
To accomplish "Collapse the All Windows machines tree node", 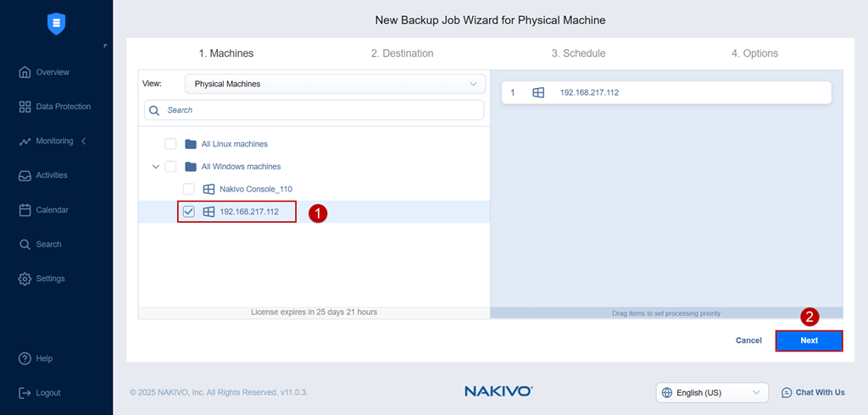I will click(156, 167).
